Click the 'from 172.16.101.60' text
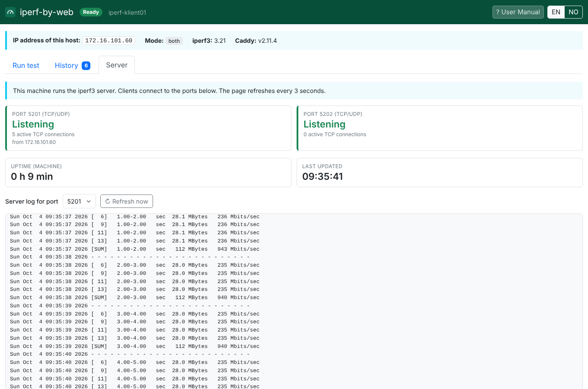Screen dimensions: 588x389 [34, 142]
